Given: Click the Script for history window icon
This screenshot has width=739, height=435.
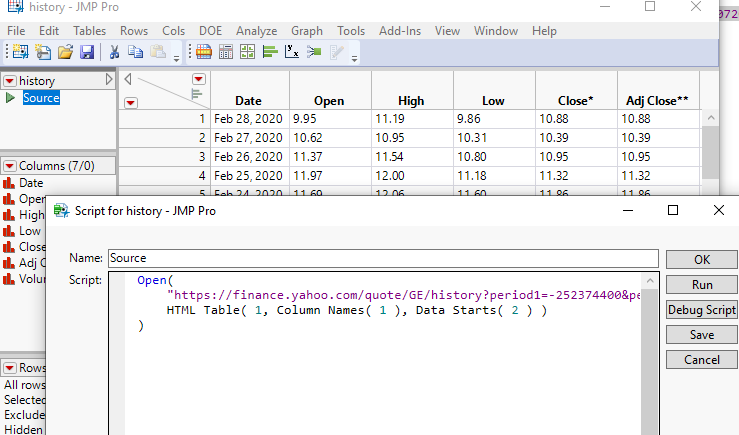Looking at the screenshot, I should 61,211.
